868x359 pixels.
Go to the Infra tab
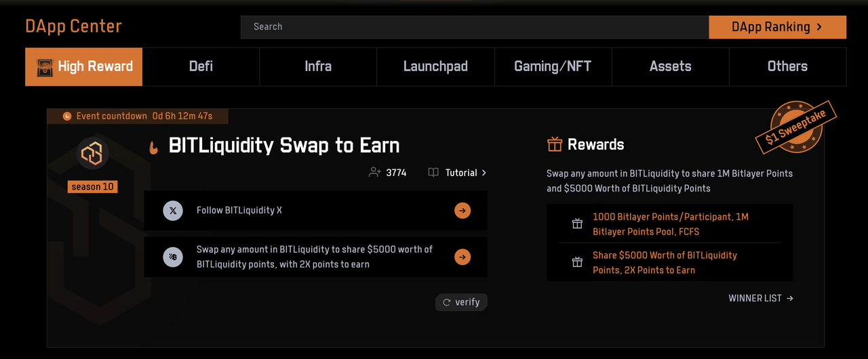click(x=318, y=66)
